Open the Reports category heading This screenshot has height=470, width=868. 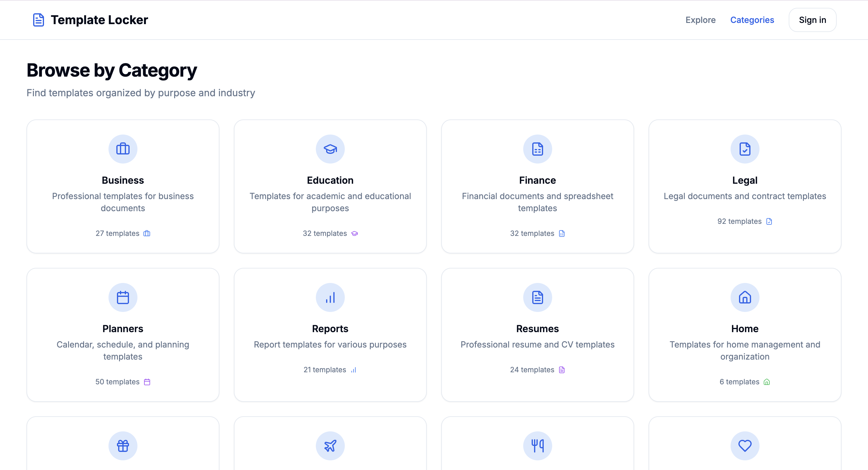[x=330, y=329]
